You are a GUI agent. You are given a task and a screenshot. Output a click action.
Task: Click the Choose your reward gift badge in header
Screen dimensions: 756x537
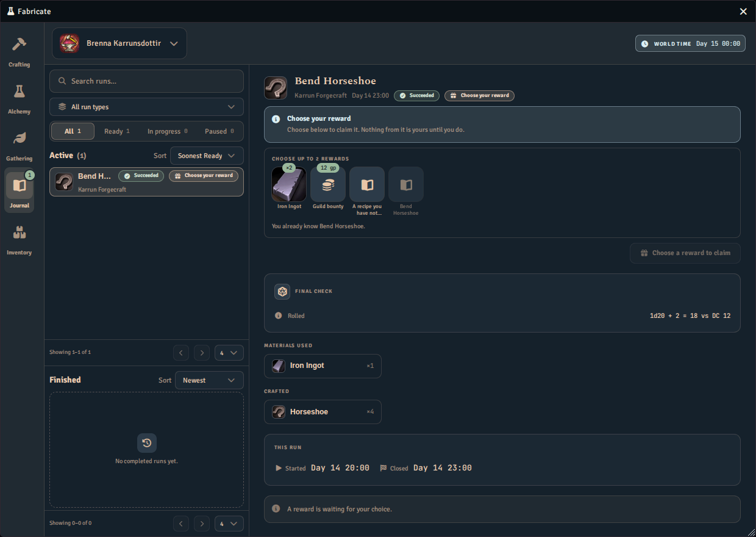click(479, 96)
